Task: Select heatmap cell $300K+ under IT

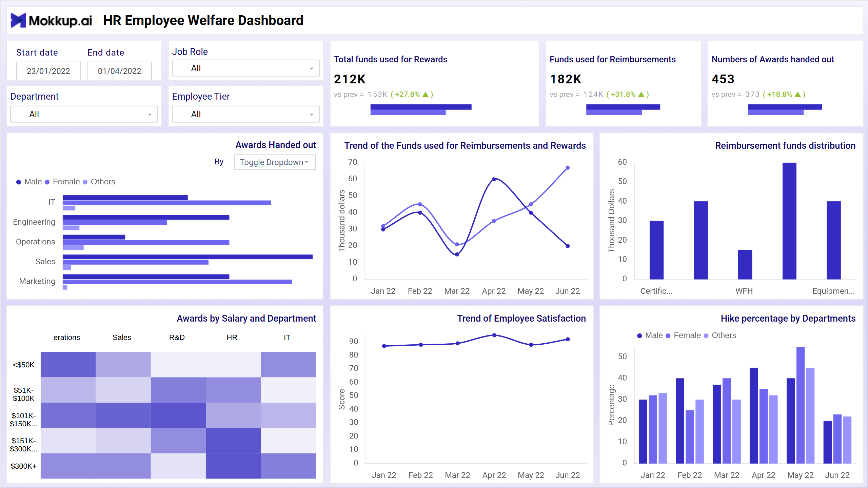Action: [289, 466]
